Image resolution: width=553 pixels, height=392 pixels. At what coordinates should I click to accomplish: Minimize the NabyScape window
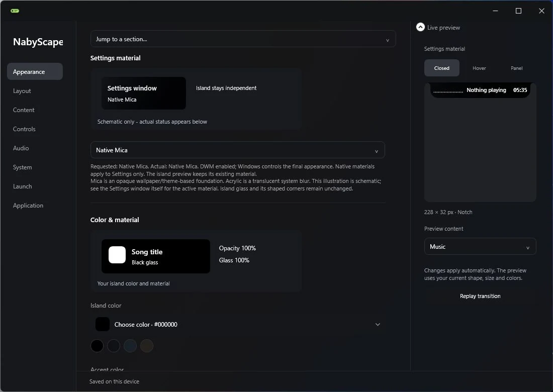[496, 11]
